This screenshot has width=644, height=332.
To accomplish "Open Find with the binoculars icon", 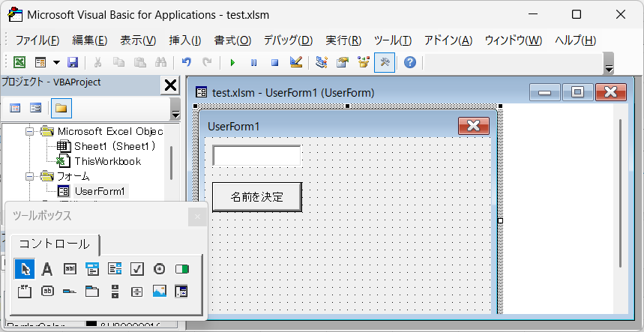I will click(x=160, y=62).
